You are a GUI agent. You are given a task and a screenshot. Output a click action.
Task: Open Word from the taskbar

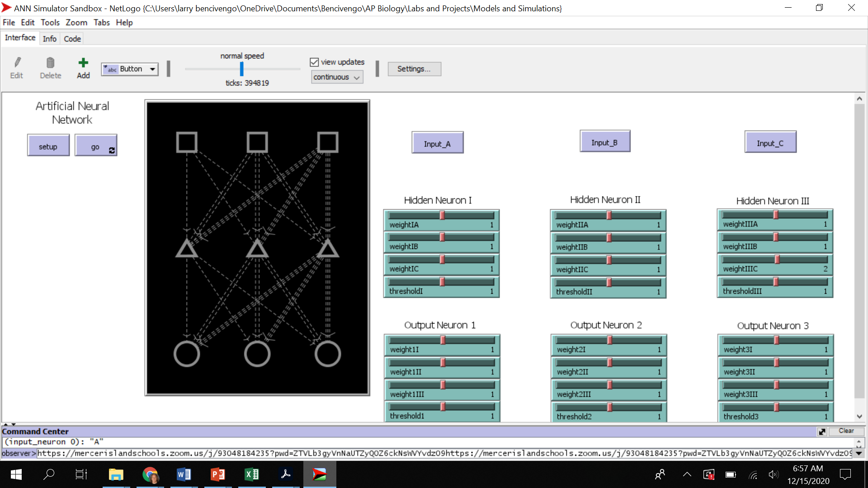click(x=184, y=474)
